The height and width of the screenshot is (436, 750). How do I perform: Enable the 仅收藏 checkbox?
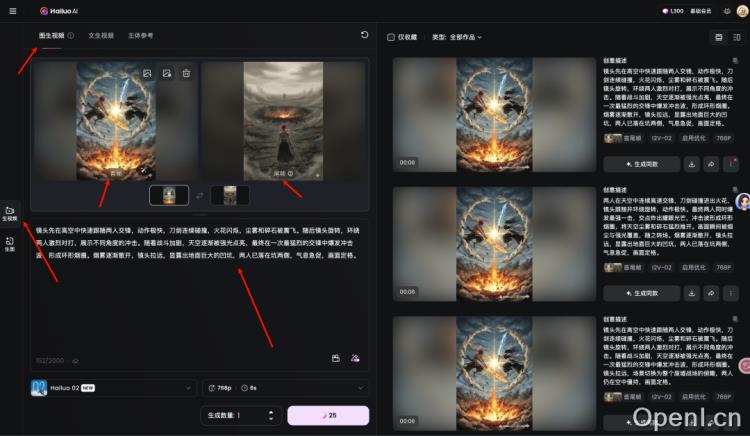pos(391,37)
